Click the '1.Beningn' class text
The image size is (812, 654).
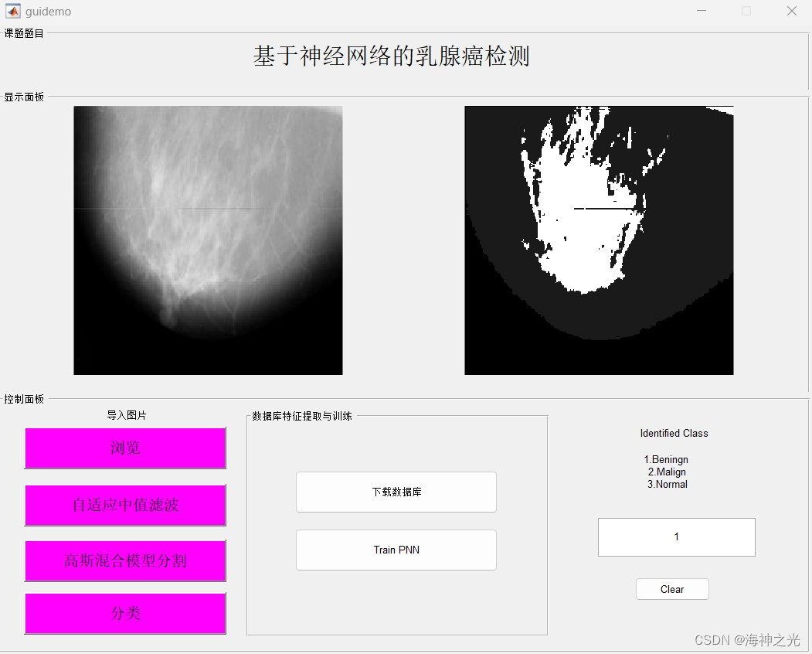click(x=666, y=460)
